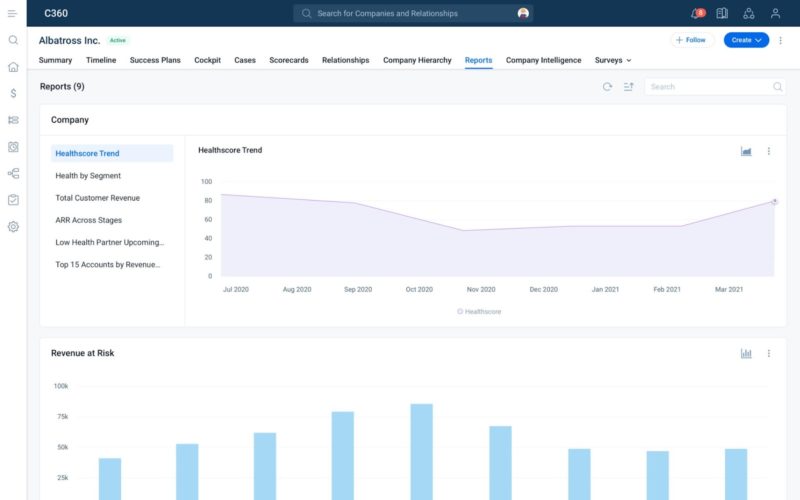Screen dimensions: 800x500
Task: Toggle the Healthscore legend series
Action: click(479, 312)
